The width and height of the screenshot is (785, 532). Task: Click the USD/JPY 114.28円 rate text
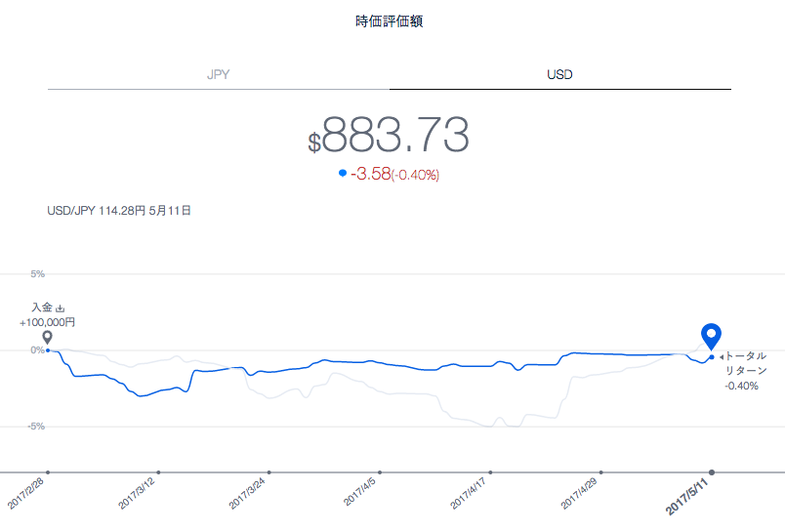point(119,211)
